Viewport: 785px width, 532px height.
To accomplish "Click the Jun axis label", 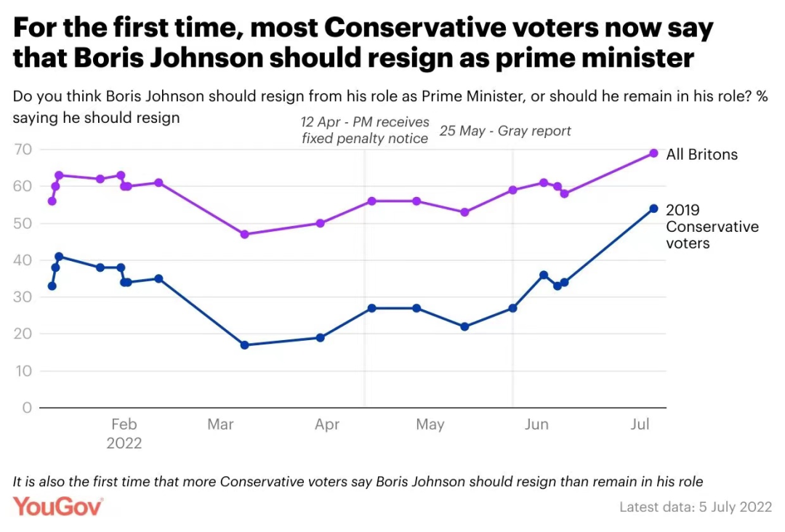I will pos(536,424).
